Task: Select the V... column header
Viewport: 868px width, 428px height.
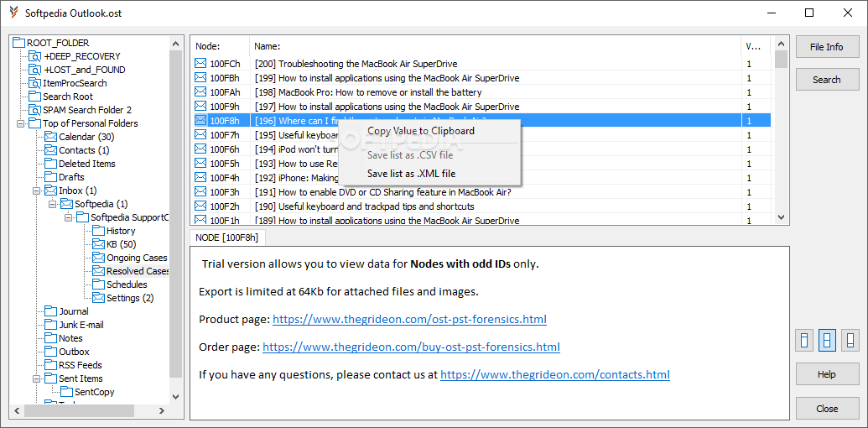Action: tap(756, 46)
